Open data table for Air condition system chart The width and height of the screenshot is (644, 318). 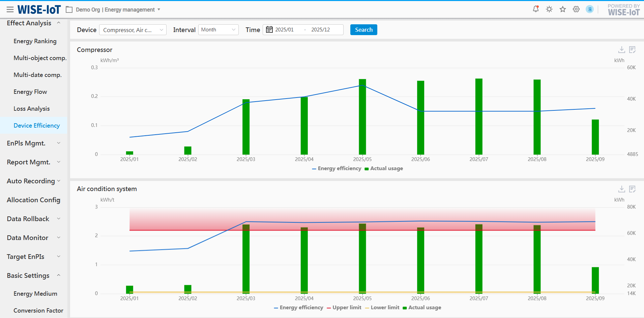pyautogui.click(x=633, y=189)
